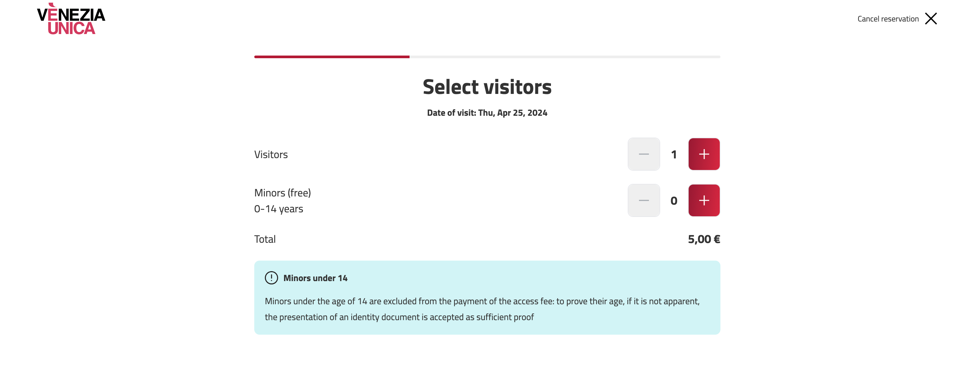Select the Visitors count number
This screenshot has width=980, height=377.
674,154
